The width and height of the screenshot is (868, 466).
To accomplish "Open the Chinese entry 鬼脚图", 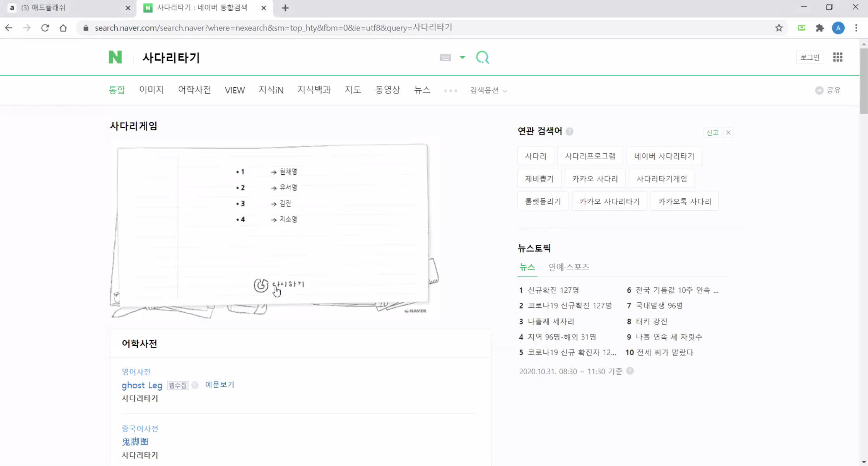I will pos(135,442).
